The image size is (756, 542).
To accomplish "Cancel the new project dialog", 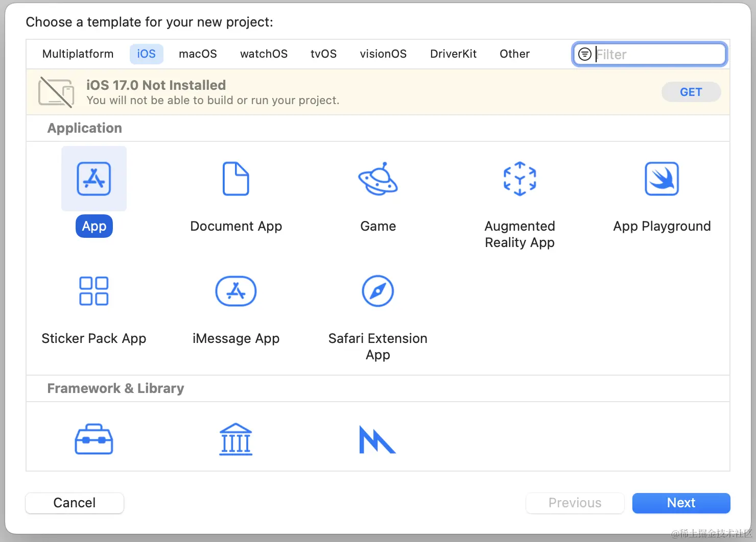I will pyautogui.click(x=75, y=503).
